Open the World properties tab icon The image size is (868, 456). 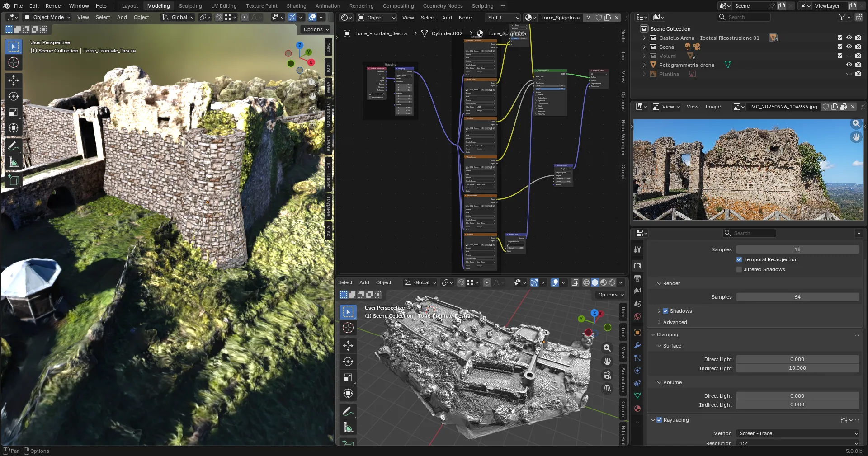point(637,316)
